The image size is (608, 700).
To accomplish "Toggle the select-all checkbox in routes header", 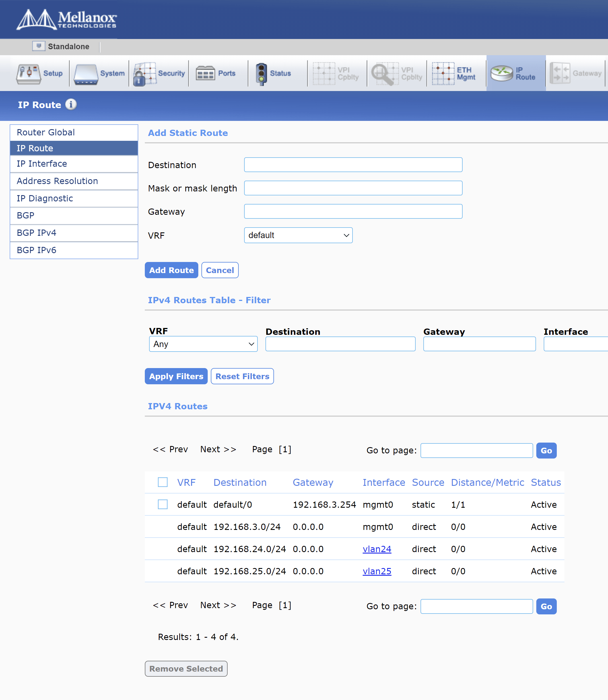I will coord(163,482).
